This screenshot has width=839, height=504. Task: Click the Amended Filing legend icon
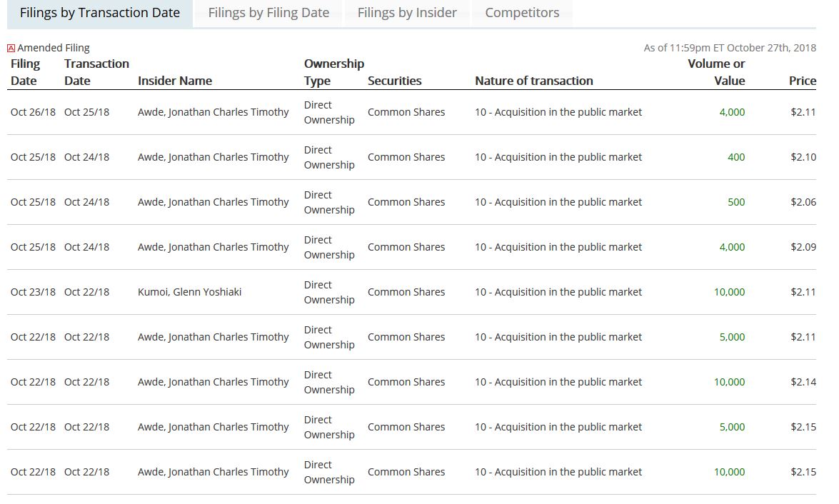(x=11, y=49)
